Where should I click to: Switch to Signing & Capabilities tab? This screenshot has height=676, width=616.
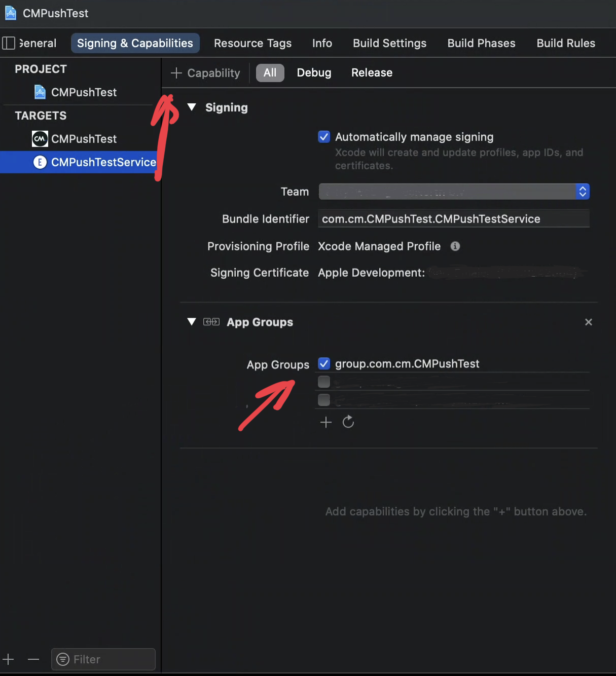tap(135, 43)
